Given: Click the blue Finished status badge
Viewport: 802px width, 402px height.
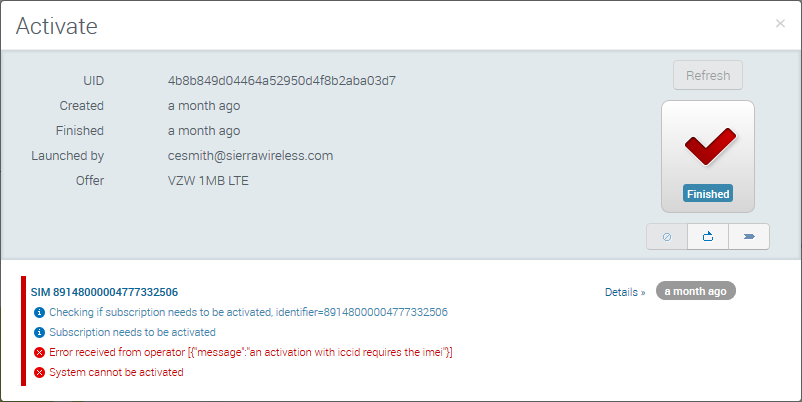Looking at the screenshot, I should pos(708,193).
